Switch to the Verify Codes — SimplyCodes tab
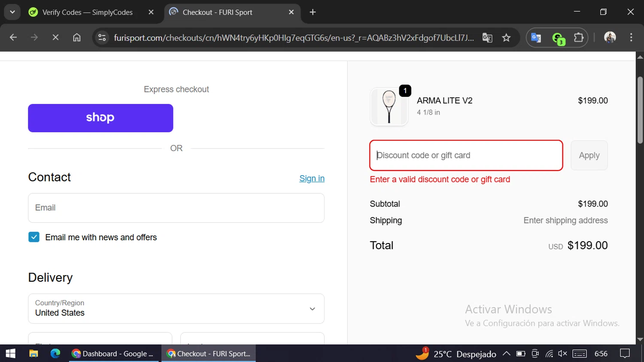The height and width of the screenshot is (362, 644). pos(87,12)
